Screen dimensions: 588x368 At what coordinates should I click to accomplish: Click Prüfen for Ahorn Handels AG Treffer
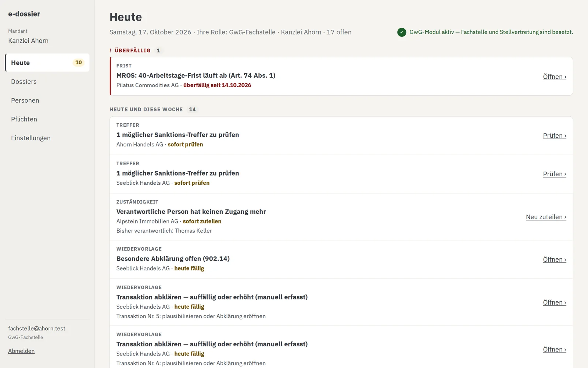(555, 135)
